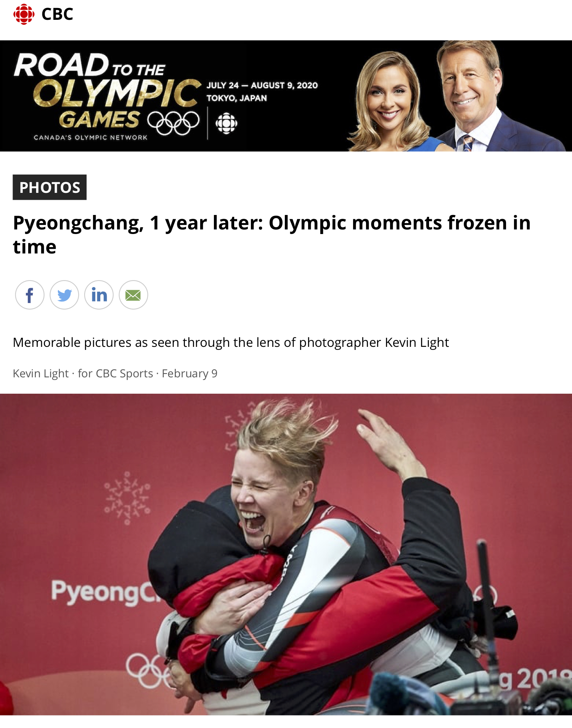Click the February 9 publish date

coord(190,373)
